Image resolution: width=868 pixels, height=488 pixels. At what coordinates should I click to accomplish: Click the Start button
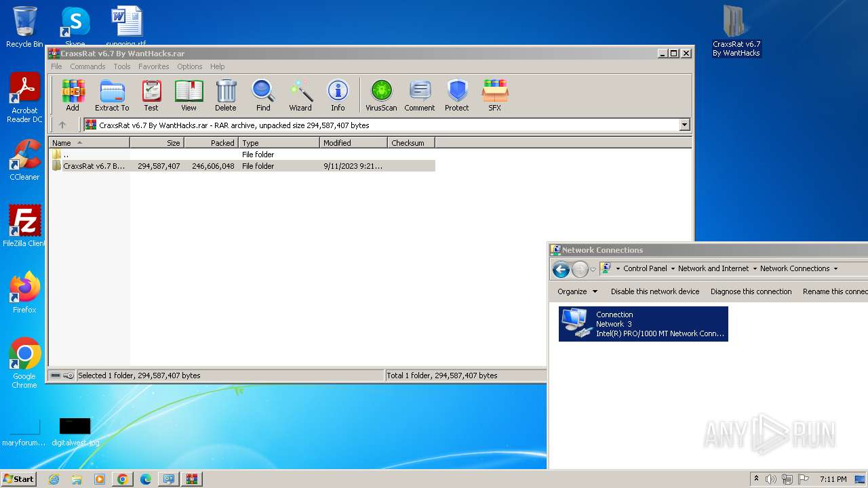click(x=18, y=479)
